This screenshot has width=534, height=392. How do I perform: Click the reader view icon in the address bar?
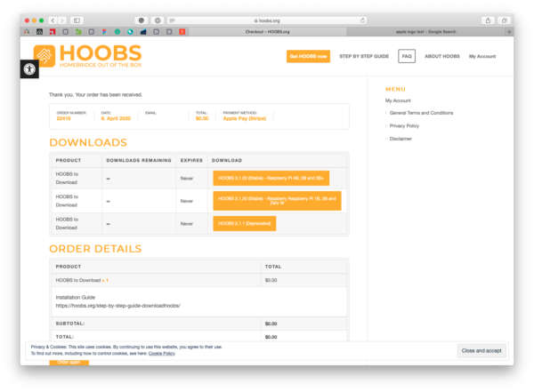pos(172,20)
